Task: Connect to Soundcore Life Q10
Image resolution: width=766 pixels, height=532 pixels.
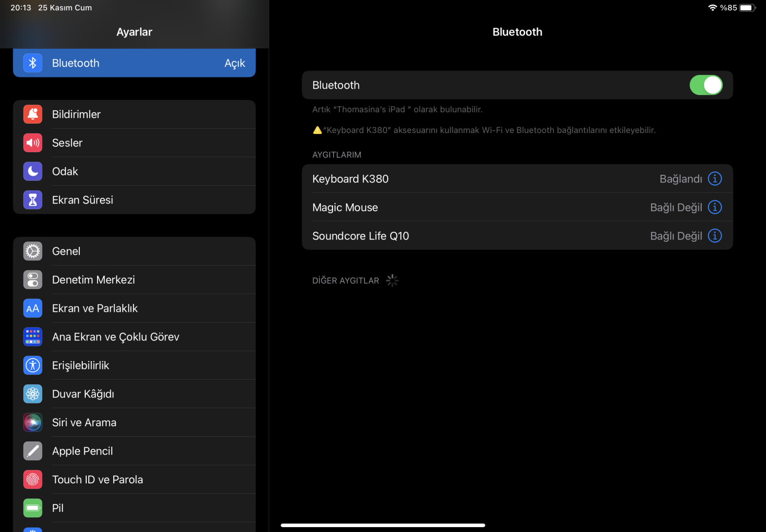Action: click(x=517, y=236)
